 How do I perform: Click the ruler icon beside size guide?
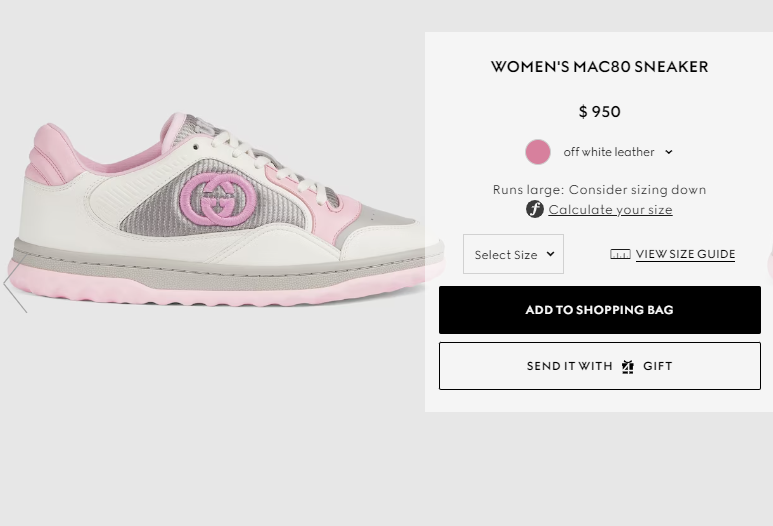[x=620, y=254]
